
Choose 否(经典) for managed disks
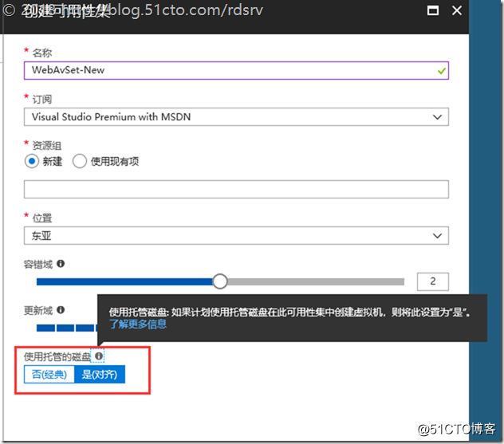point(49,375)
